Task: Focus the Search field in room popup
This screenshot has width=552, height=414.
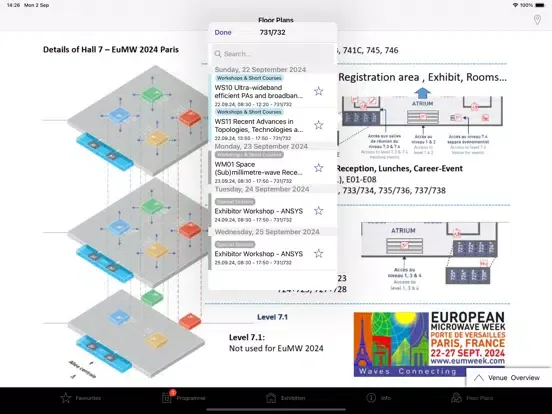Action: click(x=272, y=54)
